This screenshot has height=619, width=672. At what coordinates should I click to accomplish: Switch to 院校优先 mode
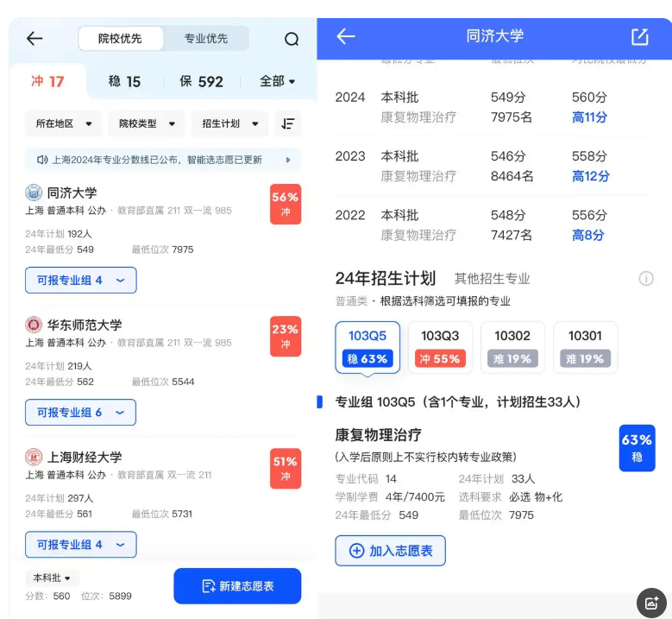pyautogui.click(x=120, y=39)
